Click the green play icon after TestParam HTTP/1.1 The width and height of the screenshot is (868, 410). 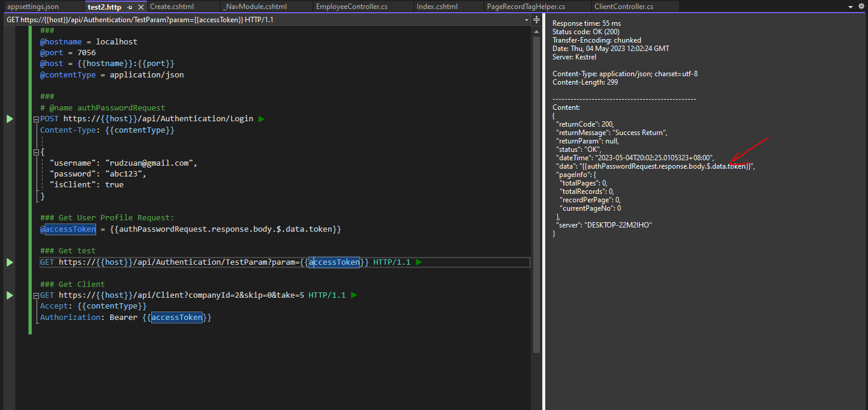[418, 262]
